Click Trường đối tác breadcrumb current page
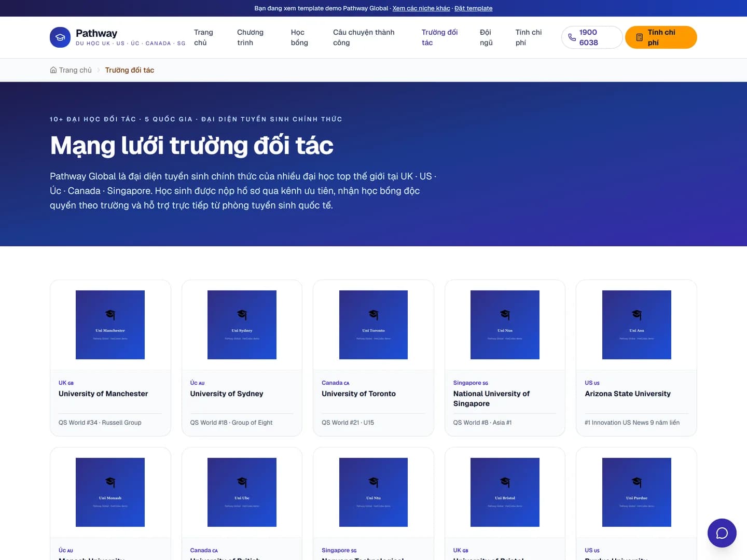 click(130, 70)
